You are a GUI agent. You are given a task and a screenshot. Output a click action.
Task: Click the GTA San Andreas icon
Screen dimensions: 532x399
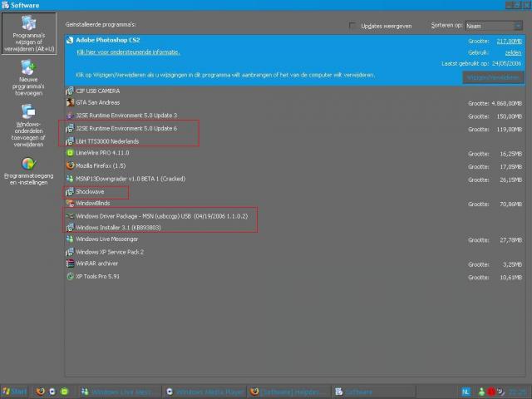[x=70, y=102]
